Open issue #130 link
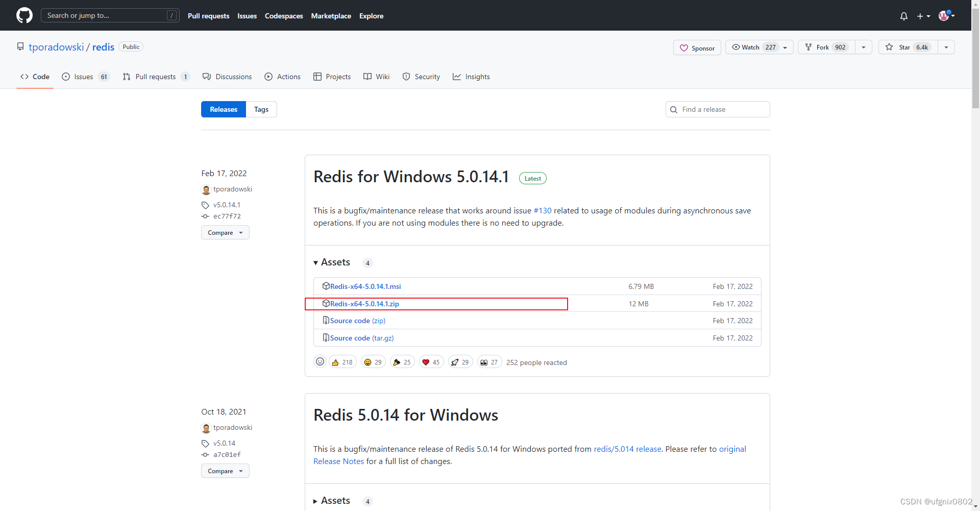980x511 pixels. pyautogui.click(x=543, y=210)
